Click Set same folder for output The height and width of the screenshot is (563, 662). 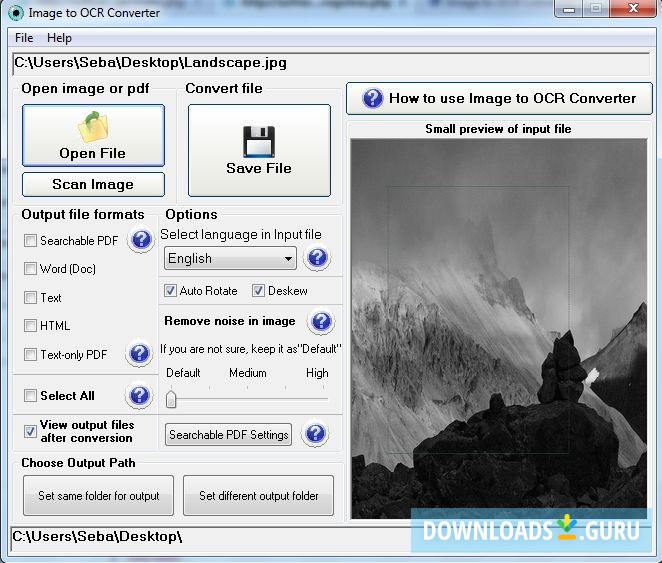pyautogui.click(x=98, y=495)
